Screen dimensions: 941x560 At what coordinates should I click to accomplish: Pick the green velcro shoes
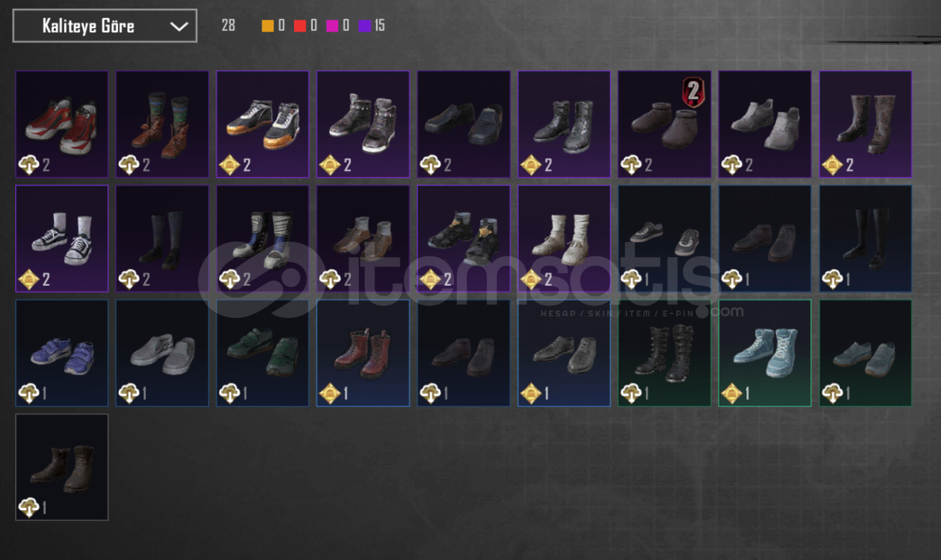263,353
